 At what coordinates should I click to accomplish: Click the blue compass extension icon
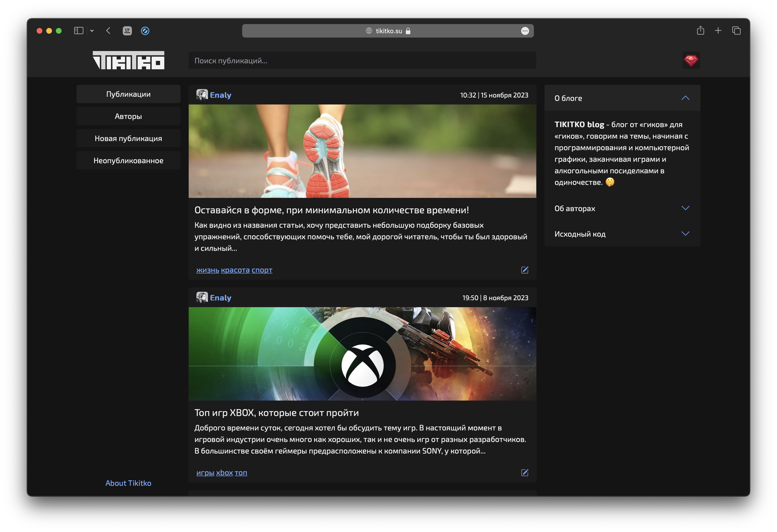pyautogui.click(x=145, y=31)
